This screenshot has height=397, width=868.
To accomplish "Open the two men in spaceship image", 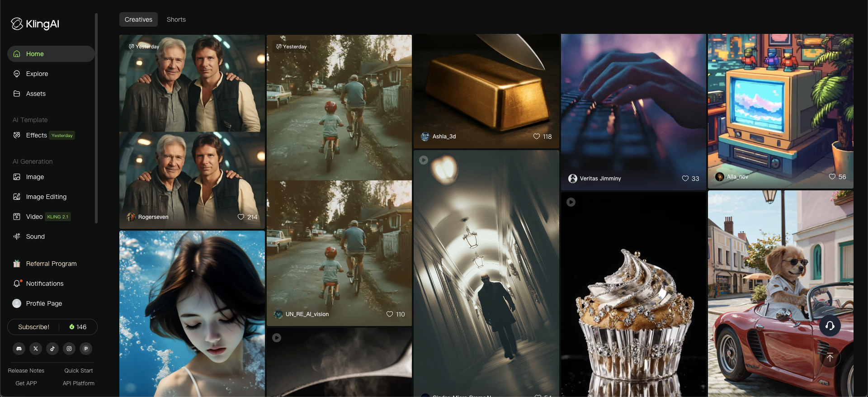I will (x=192, y=132).
